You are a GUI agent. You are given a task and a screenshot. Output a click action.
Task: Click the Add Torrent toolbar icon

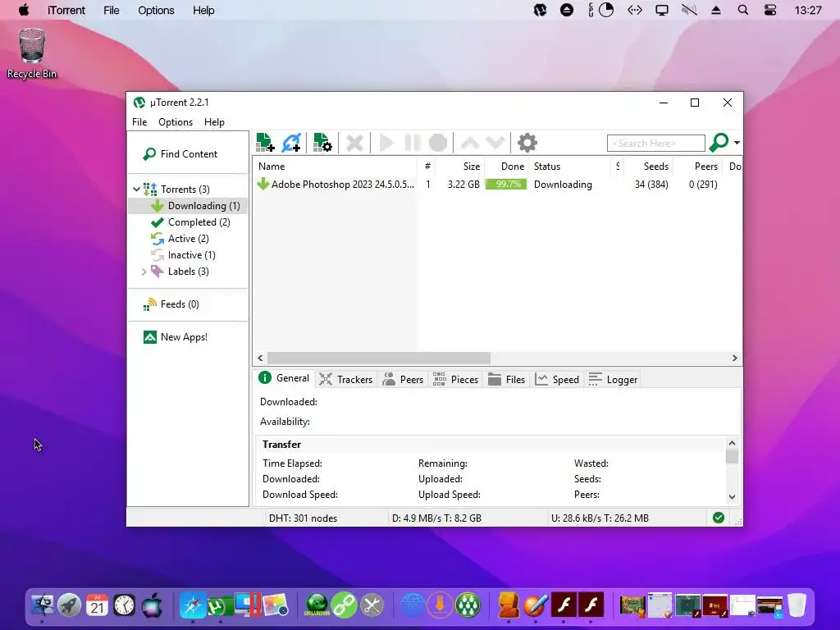(265, 143)
